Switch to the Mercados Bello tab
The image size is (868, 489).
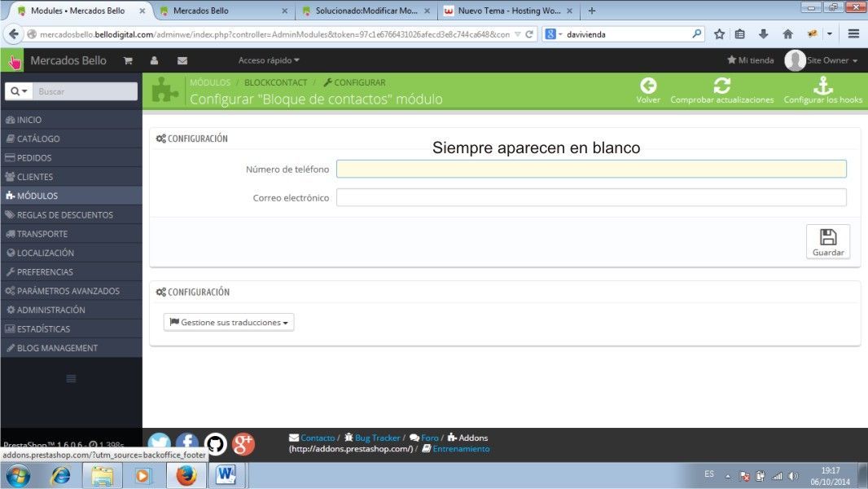pos(224,11)
